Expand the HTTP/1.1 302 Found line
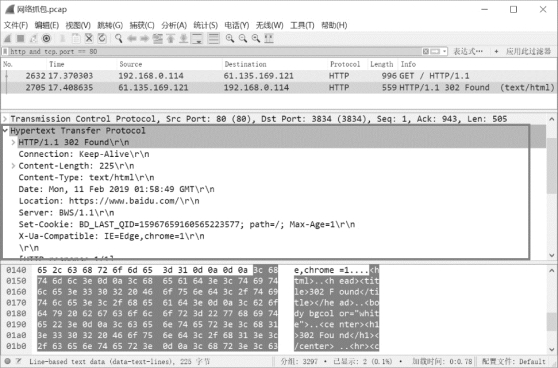 [x=13, y=142]
